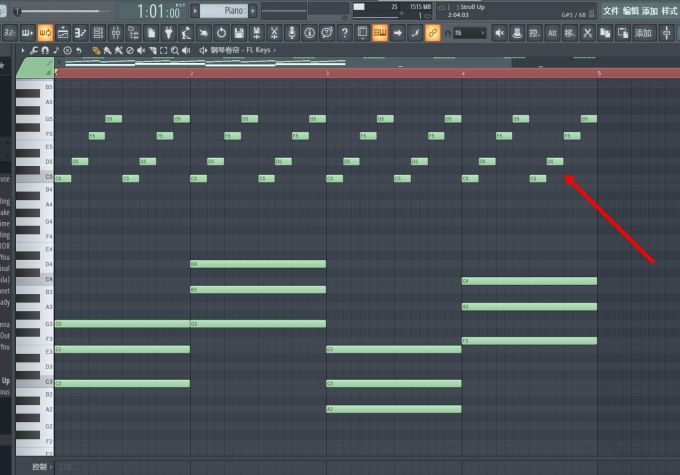Select the Paint brush tool
The width and height of the screenshot is (680, 475).
tap(107, 50)
